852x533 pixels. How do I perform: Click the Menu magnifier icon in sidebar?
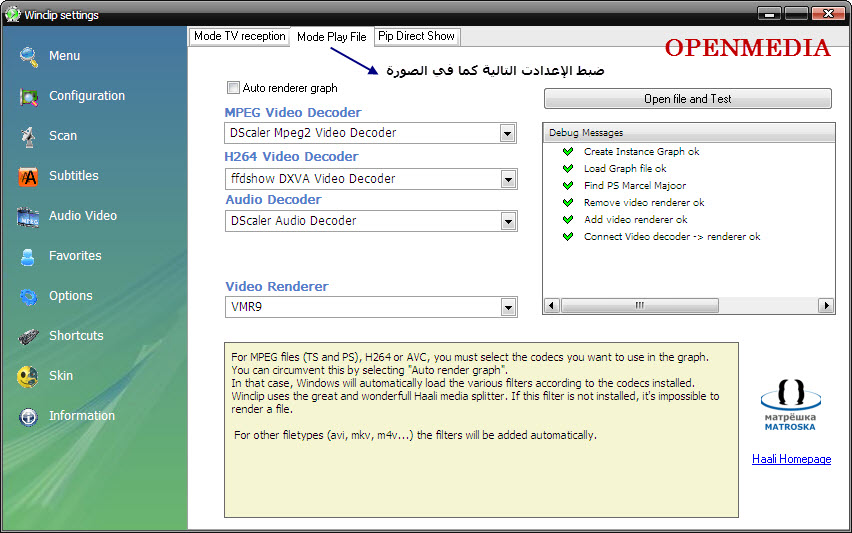(28, 57)
